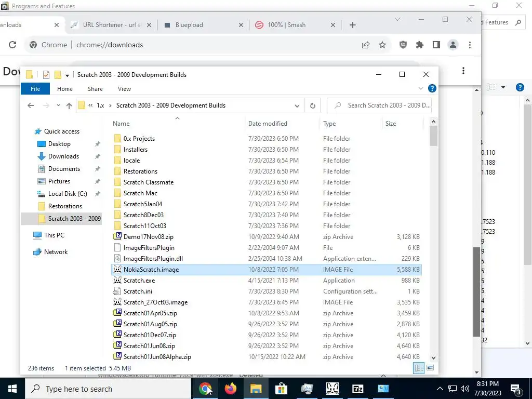Open Chrome tab search chevron
The image size is (532, 399).
click(397, 19)
